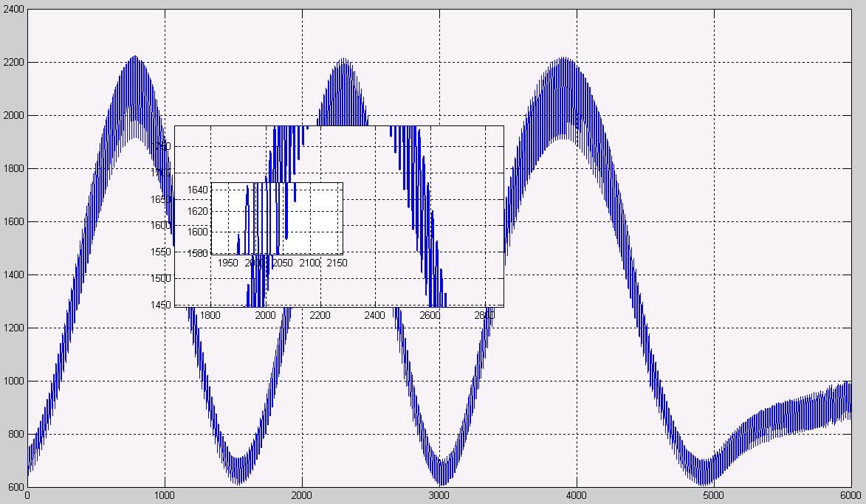866x504 pixels.
Task: Click the 1400 tick label on main y-axis
Action: [14, 275]
